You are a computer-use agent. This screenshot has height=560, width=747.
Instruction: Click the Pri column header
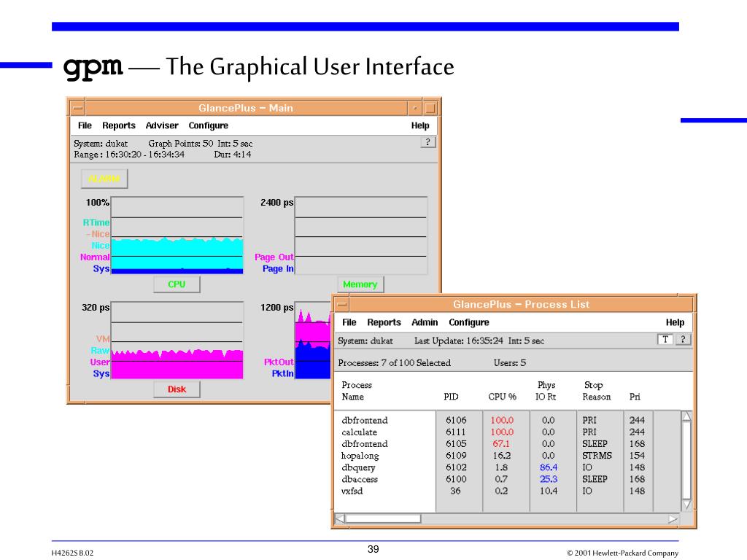click(635, 397)
